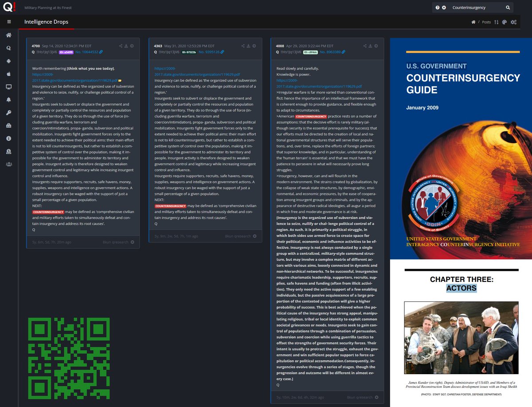Viewport: 532px width, 407px height.
Task: Open the info icon in sidebar
Action: (x=9, y=138)
